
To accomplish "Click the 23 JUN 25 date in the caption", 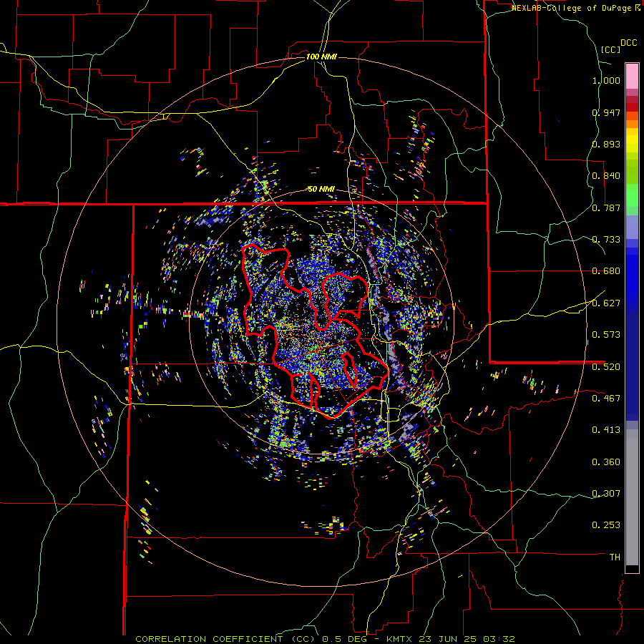I will coord(449,639).
